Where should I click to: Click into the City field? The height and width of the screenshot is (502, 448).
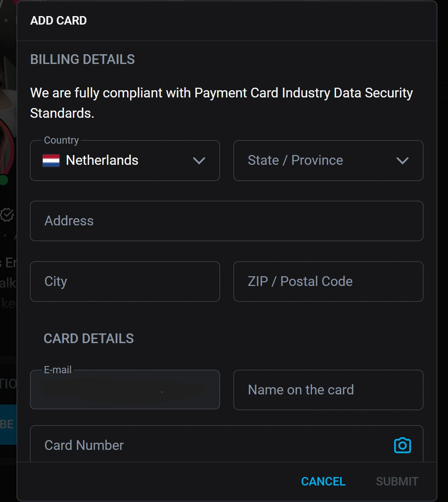pos(125,281)
